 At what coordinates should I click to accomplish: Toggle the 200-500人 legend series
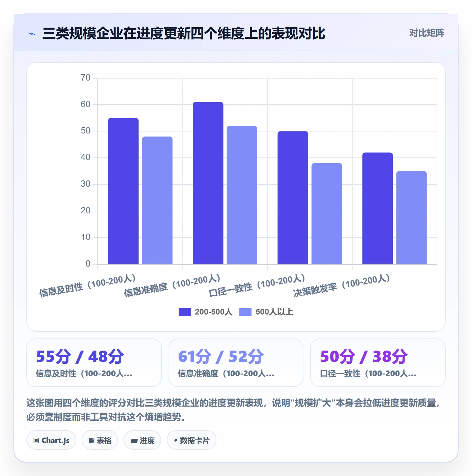coord(205,312)
